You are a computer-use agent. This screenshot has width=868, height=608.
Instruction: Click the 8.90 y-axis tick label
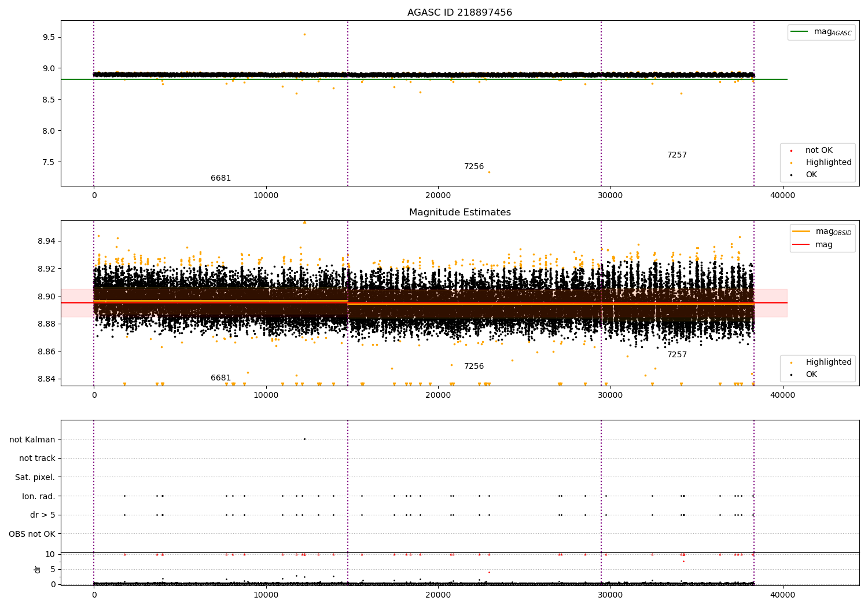[x=46, y=296]
